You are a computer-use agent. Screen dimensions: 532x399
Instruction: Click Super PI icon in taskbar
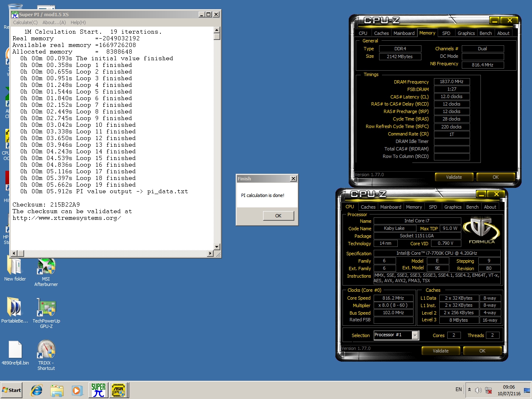point(99,390)
